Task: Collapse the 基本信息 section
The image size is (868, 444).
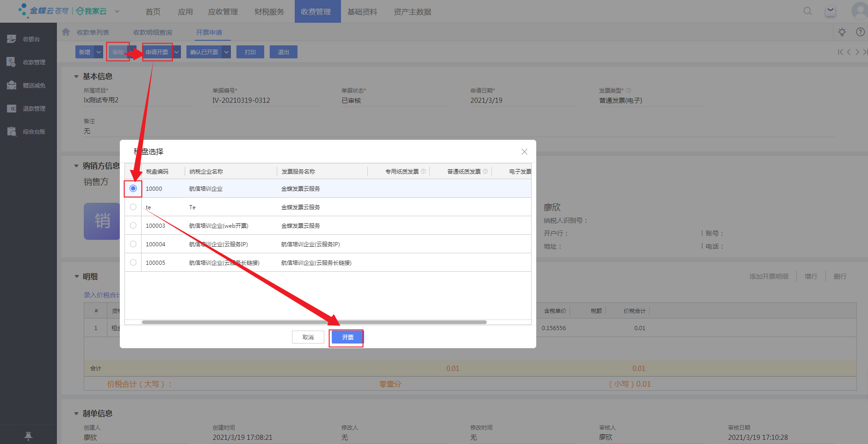Action: [x=76, y=76]
